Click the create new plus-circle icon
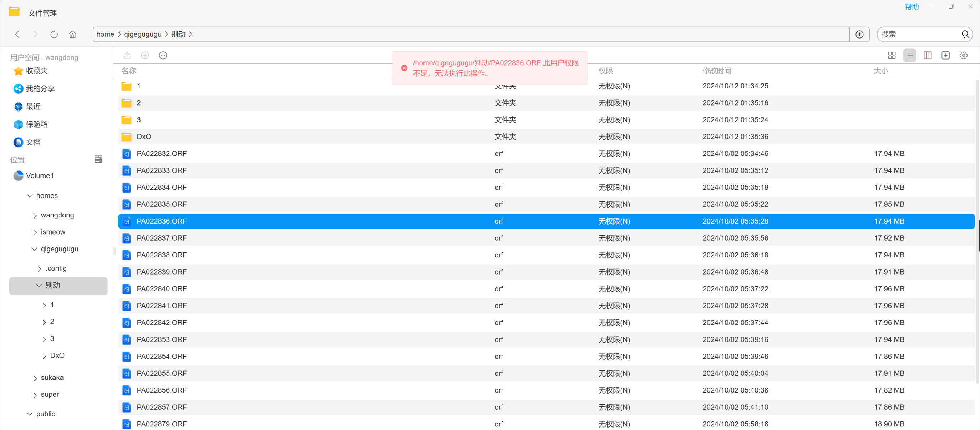This screenshot has width=980, height=430. [145, 56]
